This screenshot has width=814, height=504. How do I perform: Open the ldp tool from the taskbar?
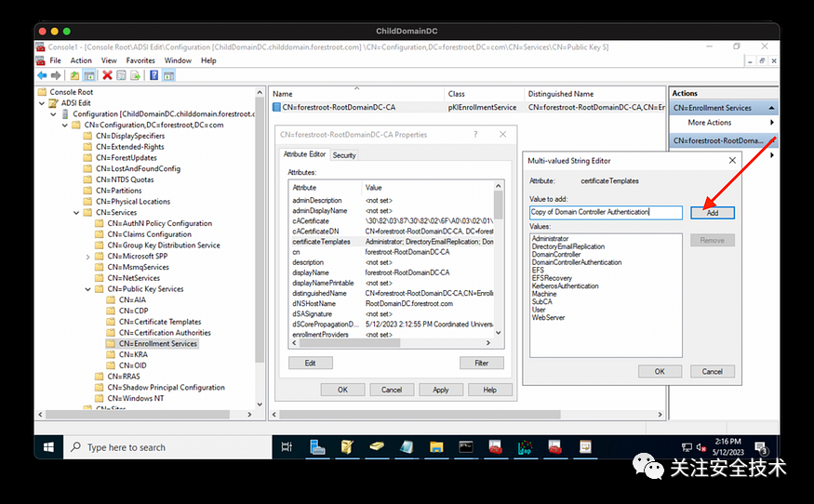click(x=525, y=447)
